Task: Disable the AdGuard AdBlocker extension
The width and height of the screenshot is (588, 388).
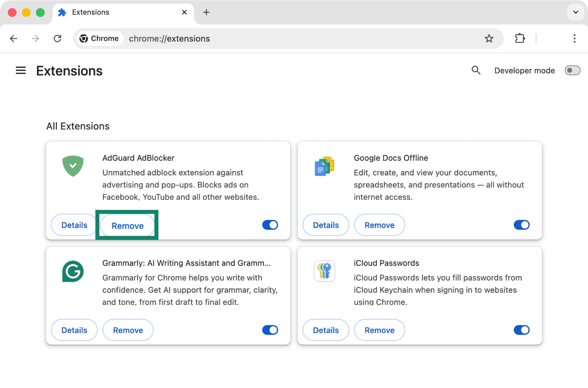Action: coord(270,225)
